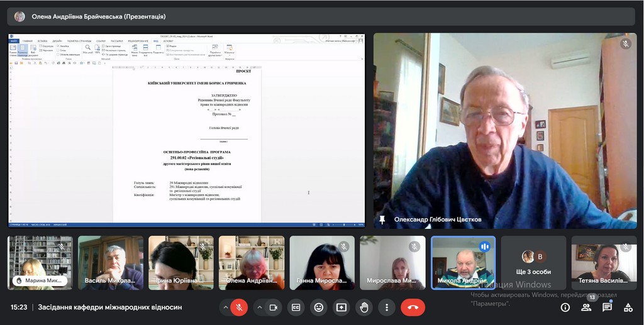Turn on closed captions
The width and height of the screenshot is (644, 325).
[296, 307]
